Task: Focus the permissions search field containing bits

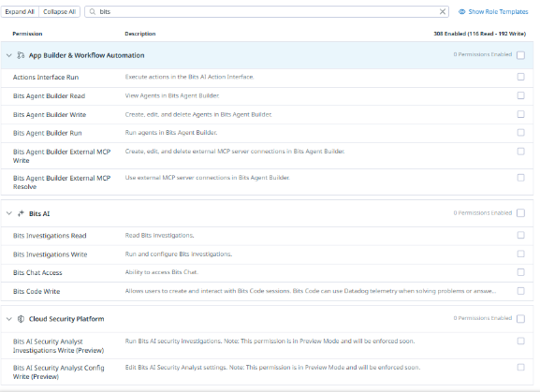Action: point(267,12)
